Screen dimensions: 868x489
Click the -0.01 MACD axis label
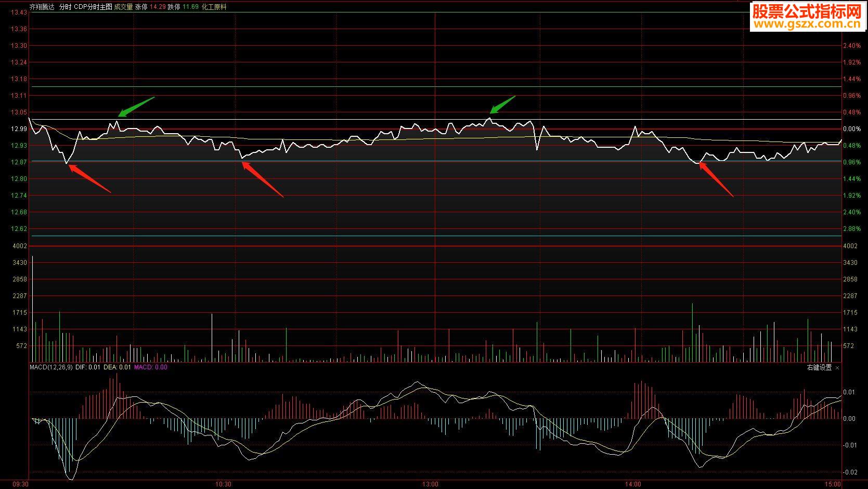point(850,445)
